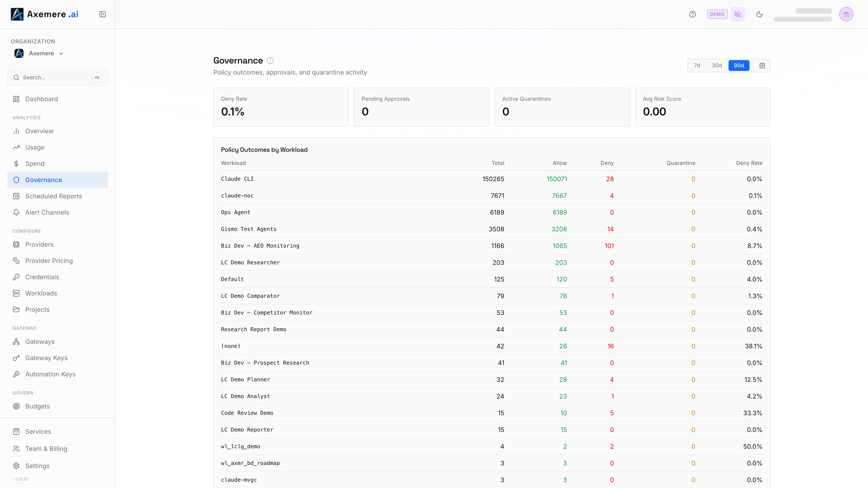Click the Dashboard grid icon
This screenshot has width=868, height=488.
(16, 99)
